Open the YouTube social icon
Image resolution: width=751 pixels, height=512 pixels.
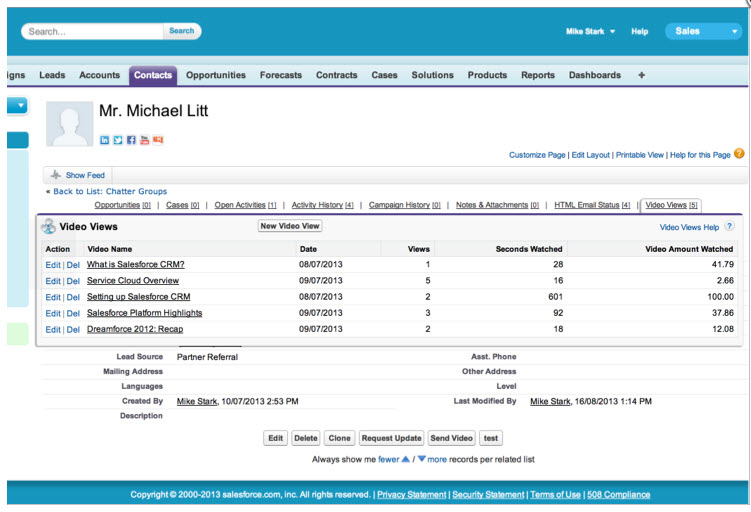click(145, 140)
